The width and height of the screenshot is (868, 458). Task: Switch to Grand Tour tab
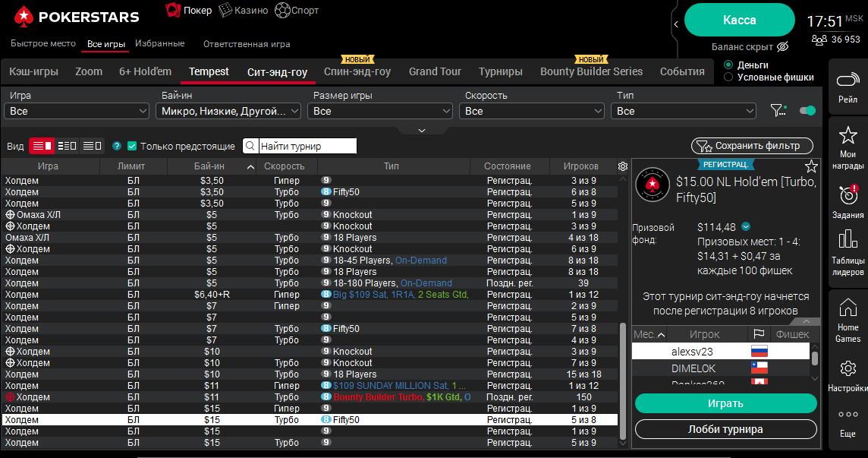pyautogui.click(x=435, y=71)
